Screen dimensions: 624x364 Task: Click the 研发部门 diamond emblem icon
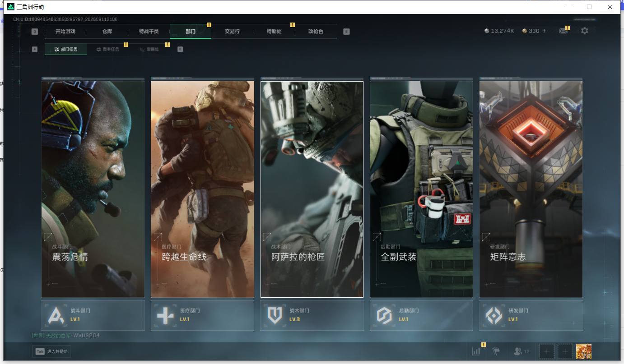point(494,315)
